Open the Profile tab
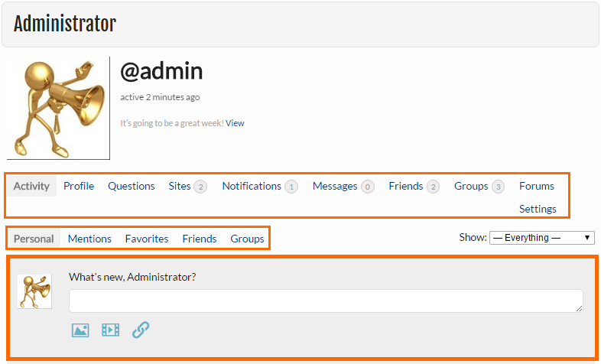This screenshot has height=364, width=601. coord(79,186)
